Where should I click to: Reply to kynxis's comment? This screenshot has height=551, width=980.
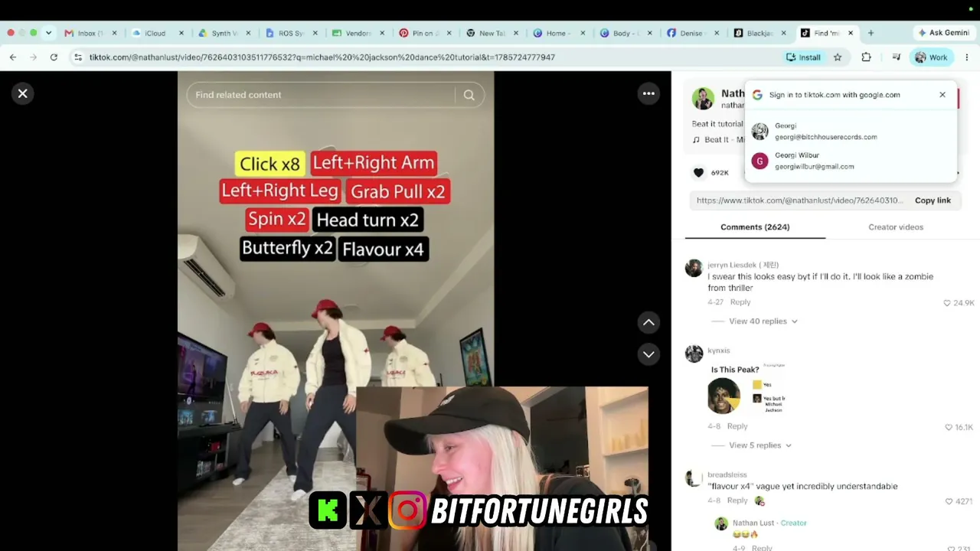(737, 426)
